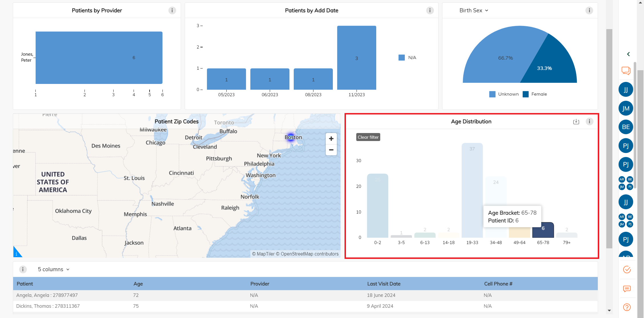Click the Age Distribution download icon
The height and width of the screenshot is (318, 644).
tap(576, 122)
